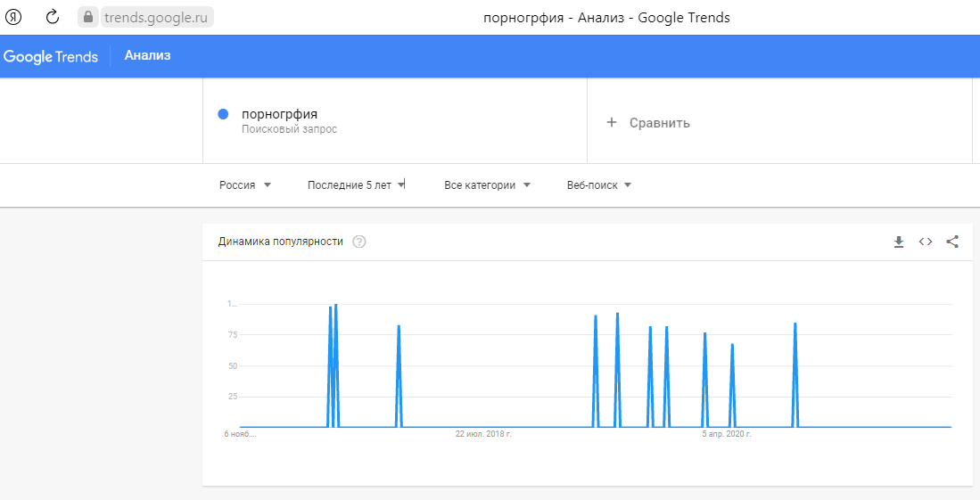Click the blue dot beside the search term
The image size is (980, 500).
(x=223, y=114)
